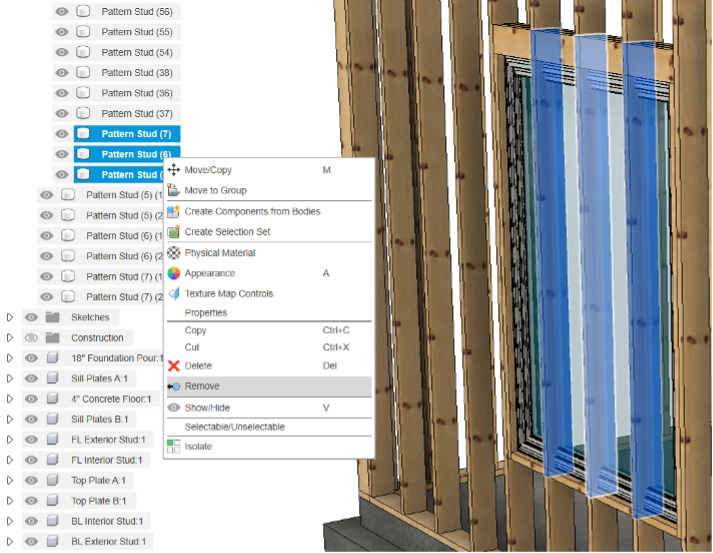The width and height of the screenshot is (713, 553).
Task: Expand the Sill Plates A:1 component
Action: 10,378
